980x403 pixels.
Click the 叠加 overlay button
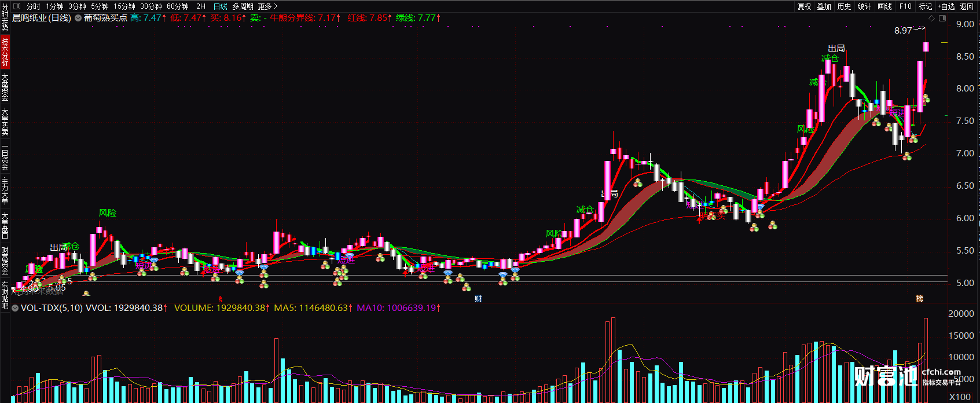pyautogui.click(x=824, y=6)
